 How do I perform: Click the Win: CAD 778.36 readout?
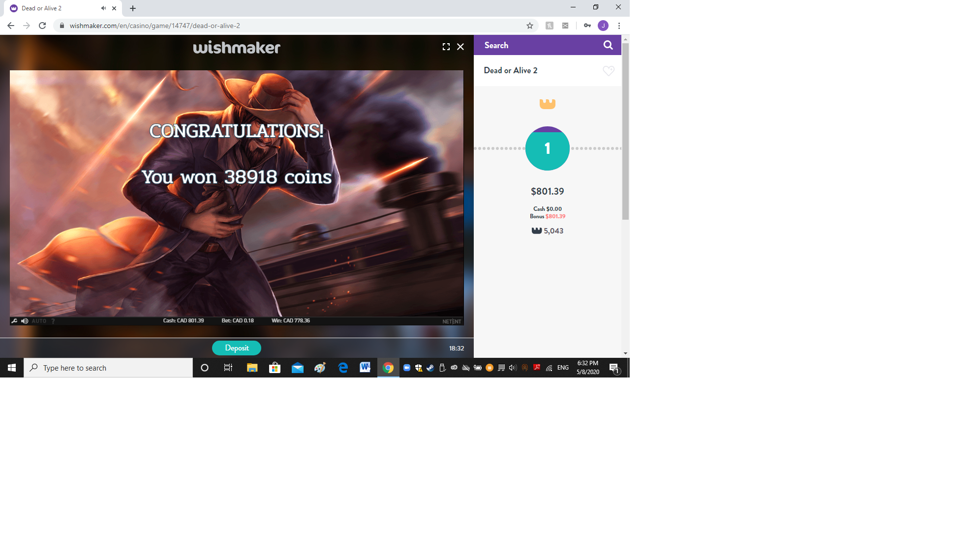(291, 320)
